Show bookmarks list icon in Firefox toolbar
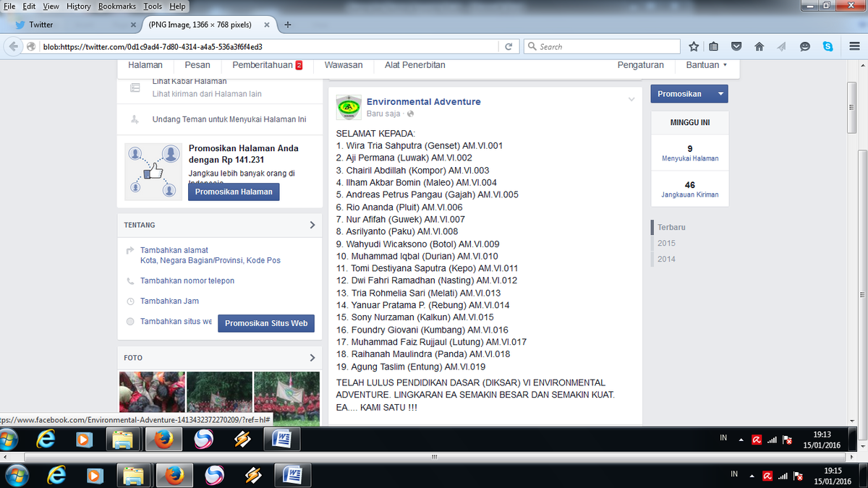 [713, 46]
